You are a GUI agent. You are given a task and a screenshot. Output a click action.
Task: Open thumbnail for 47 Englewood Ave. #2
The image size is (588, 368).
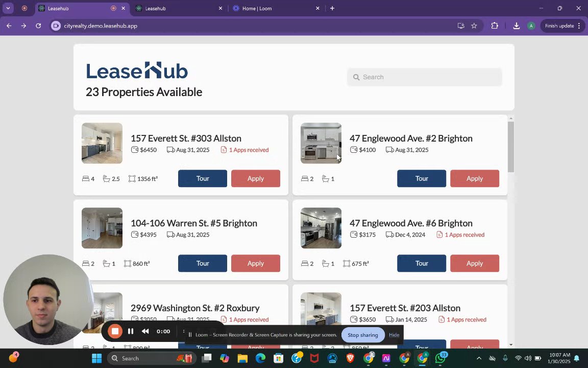click(321, 143)
